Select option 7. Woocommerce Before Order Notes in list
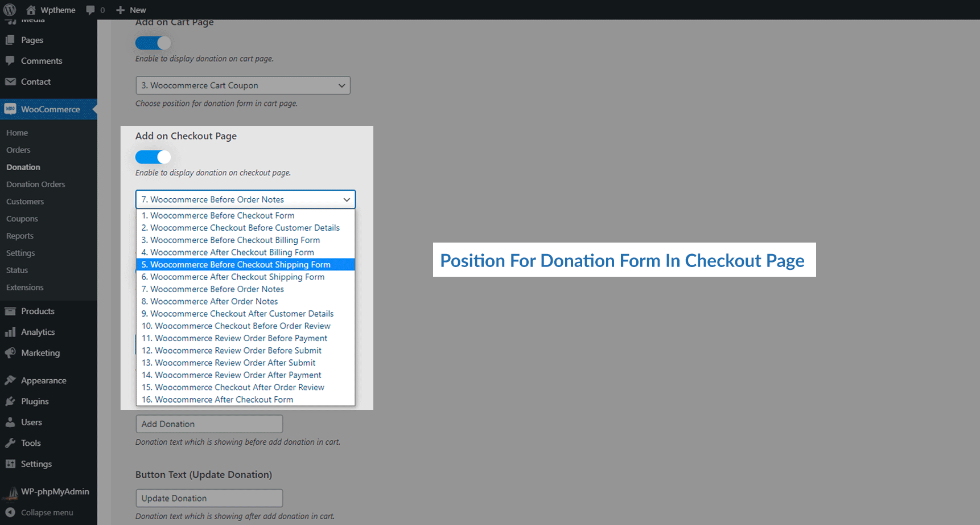The height and width of the screenshot is (525, 980). [x=245, y=289]
